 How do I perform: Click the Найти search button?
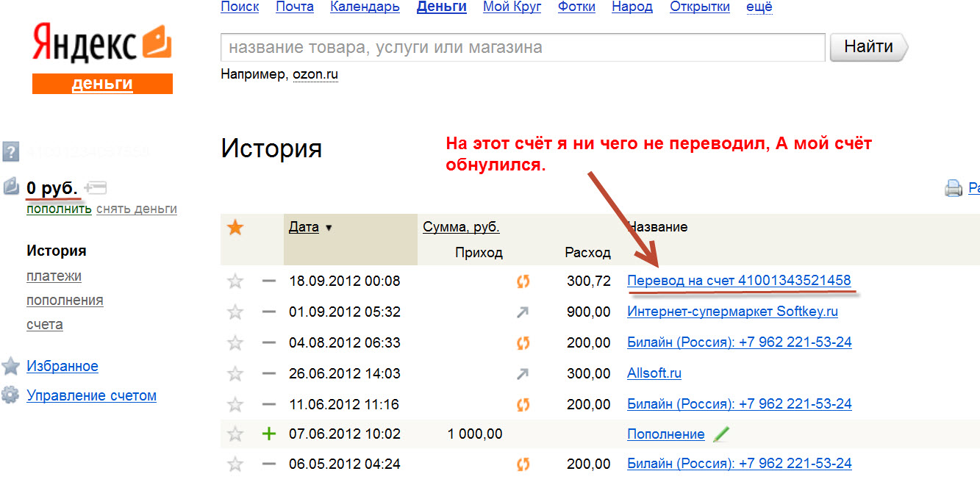(868, 48)
